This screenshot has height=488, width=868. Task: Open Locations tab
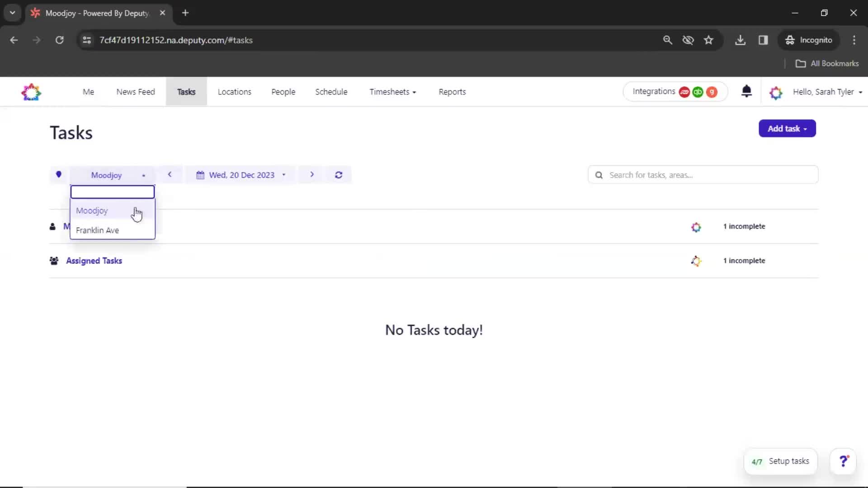click(234, 92)
